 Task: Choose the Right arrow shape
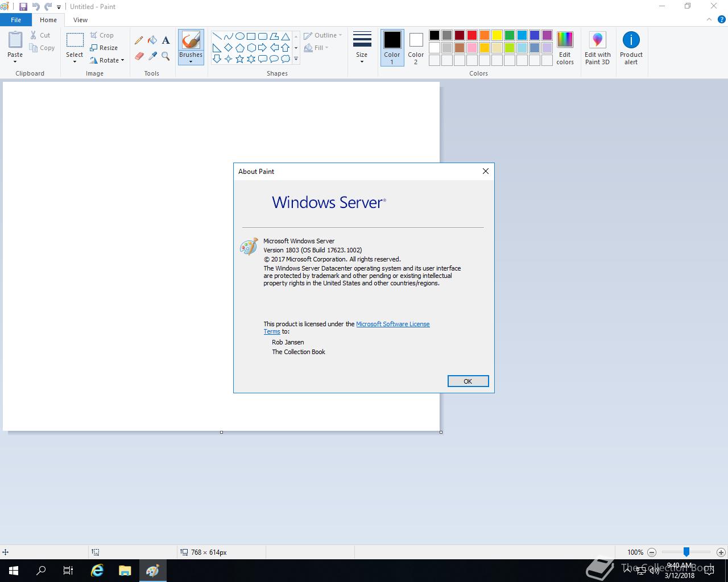(x=262, y=47)
